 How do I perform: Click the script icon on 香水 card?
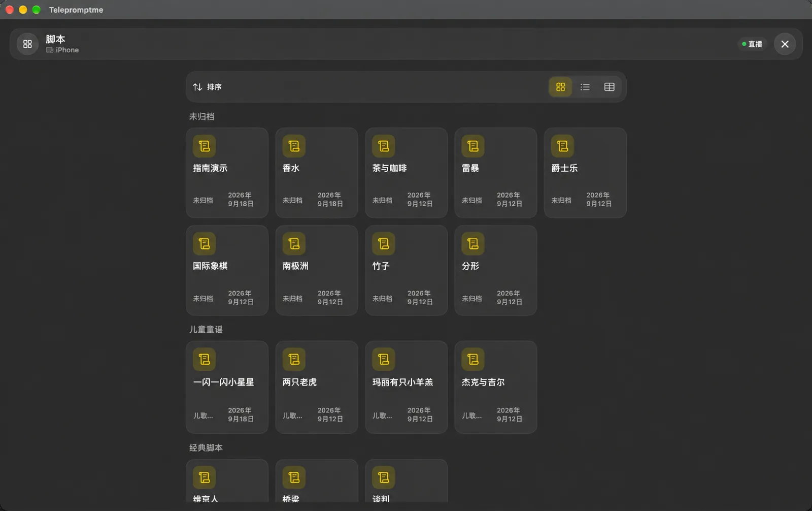click(x=294, y=146)
